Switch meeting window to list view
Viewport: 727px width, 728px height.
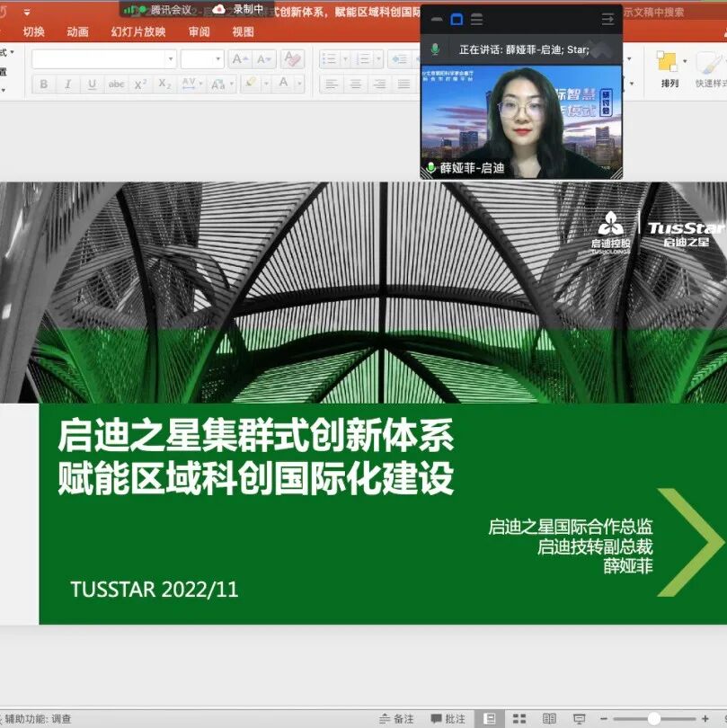tap(477, 20)
